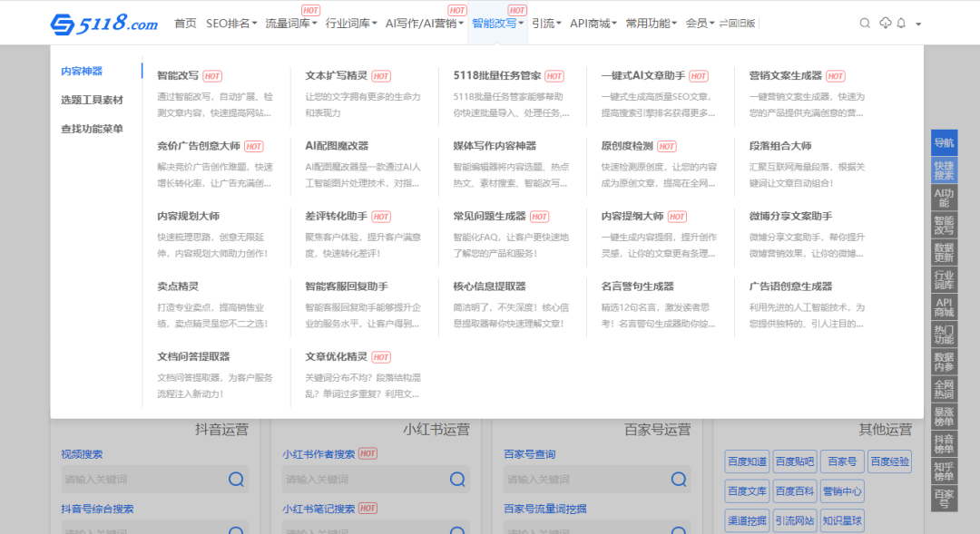The width and height of the screenshot is (980, 534).
Task: Click the 百家号查询 search magnifier icon
Action: 678,479
